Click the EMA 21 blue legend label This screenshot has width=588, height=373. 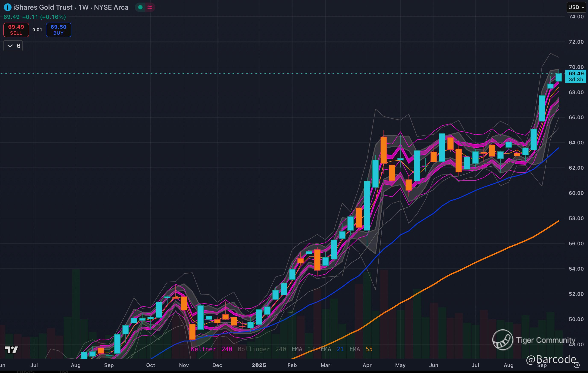coord(332,349)
